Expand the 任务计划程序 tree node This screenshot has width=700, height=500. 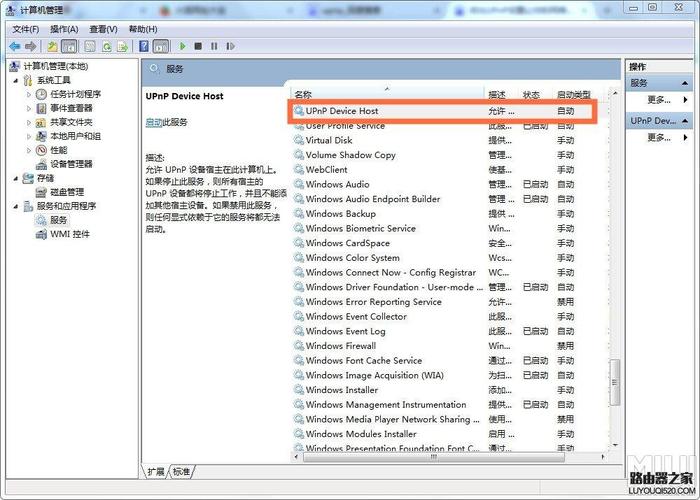[29, 94]
